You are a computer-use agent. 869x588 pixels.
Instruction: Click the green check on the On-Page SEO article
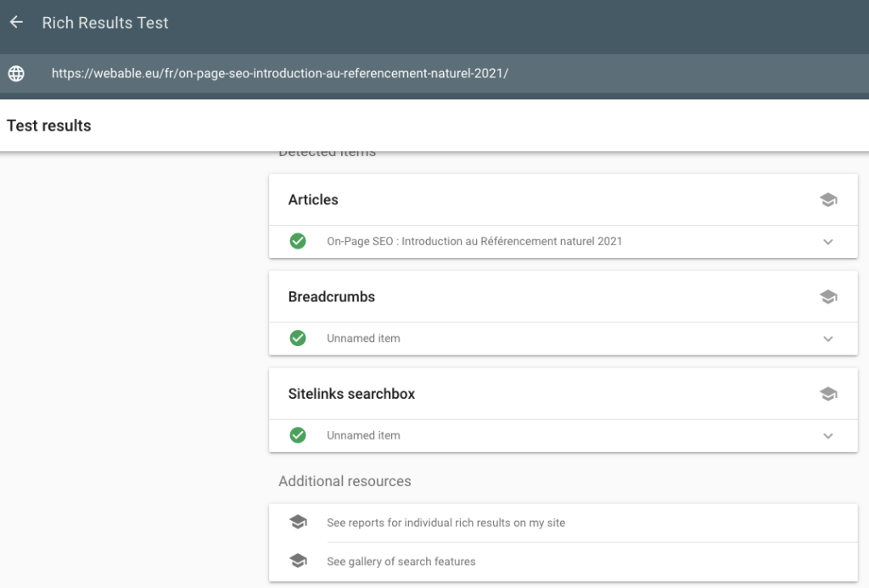(x=298, y=241)
